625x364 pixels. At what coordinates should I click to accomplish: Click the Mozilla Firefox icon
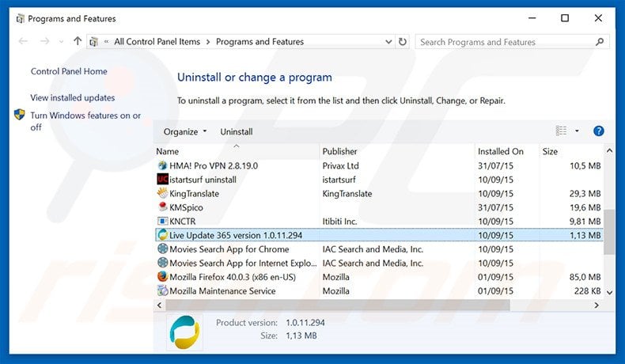[162, 277]
